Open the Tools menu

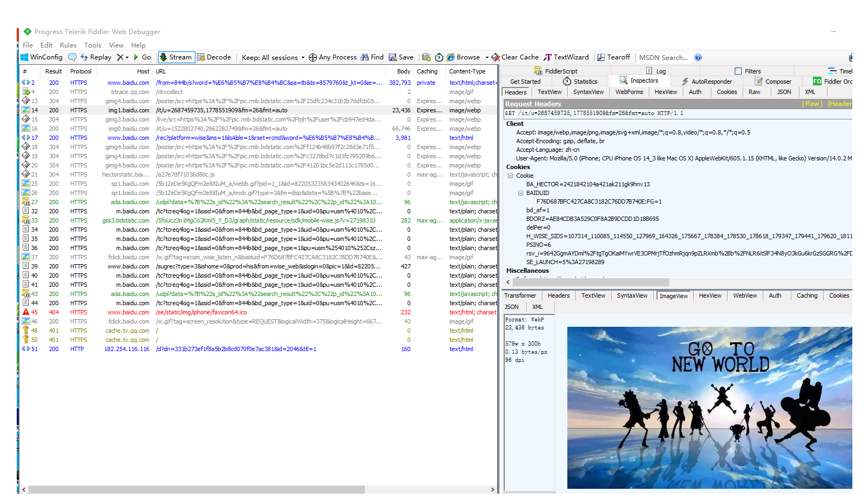tap(92, 45)
